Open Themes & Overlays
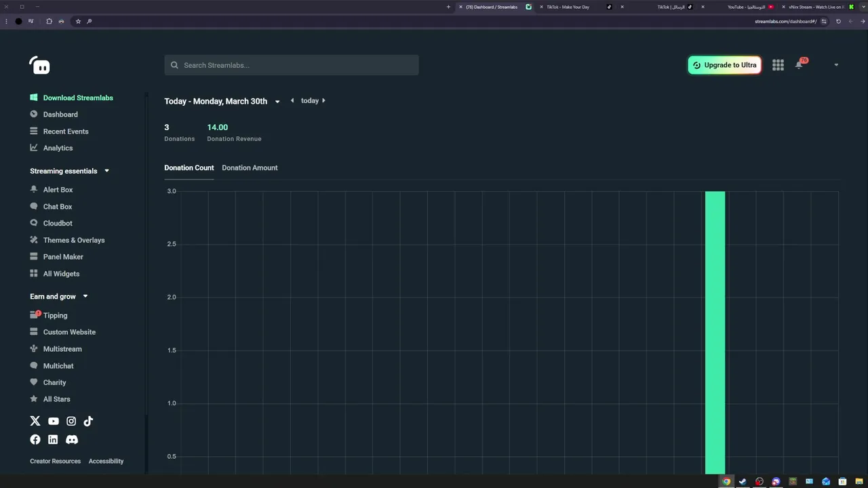 pos(74,240)
